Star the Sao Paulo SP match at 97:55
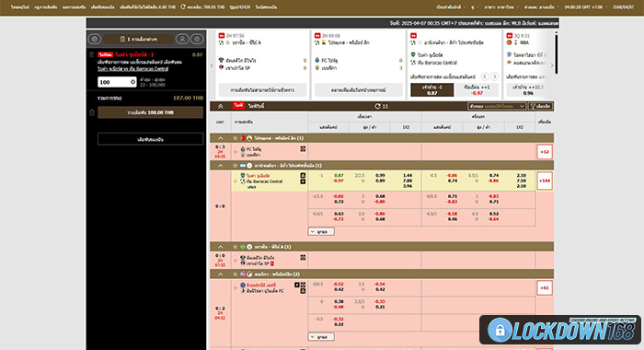The height and width of the screenshot is (350, 644). click(236, 261)
